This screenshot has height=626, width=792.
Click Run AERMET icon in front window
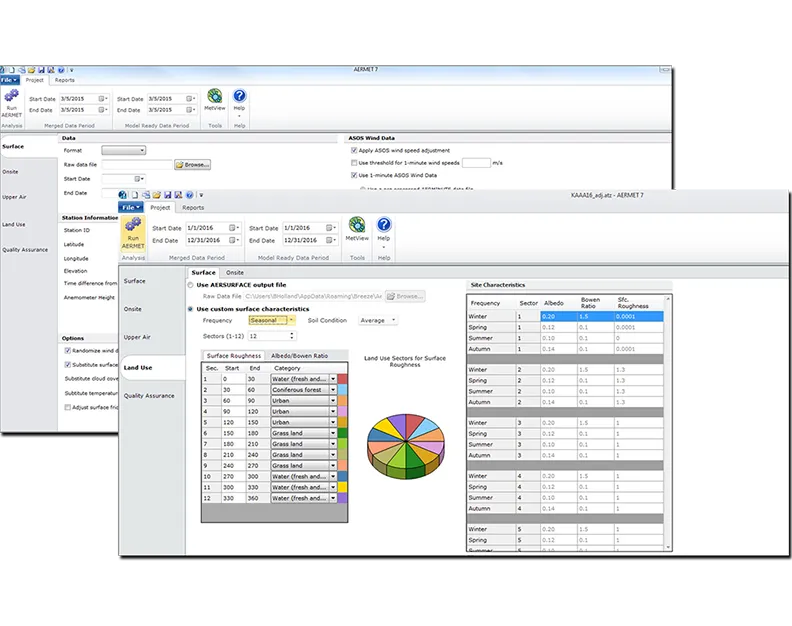[x=133, y=233]
